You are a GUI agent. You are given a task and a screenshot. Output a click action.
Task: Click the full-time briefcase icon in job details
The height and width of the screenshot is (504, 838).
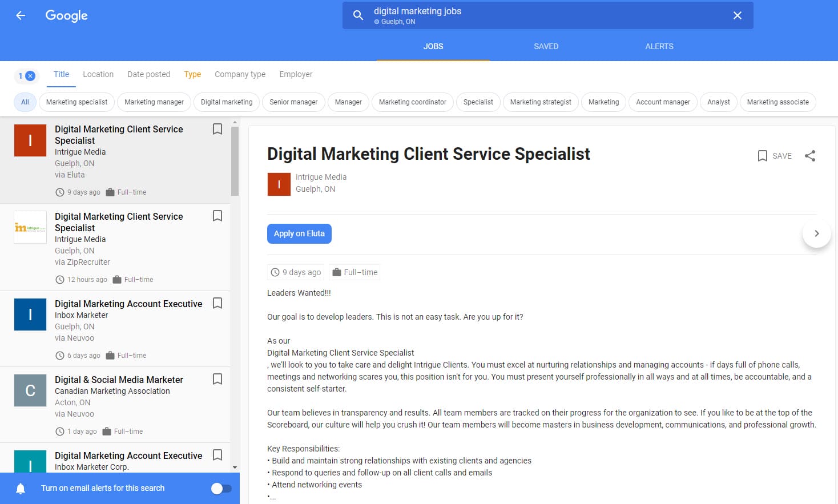(337, 272)
